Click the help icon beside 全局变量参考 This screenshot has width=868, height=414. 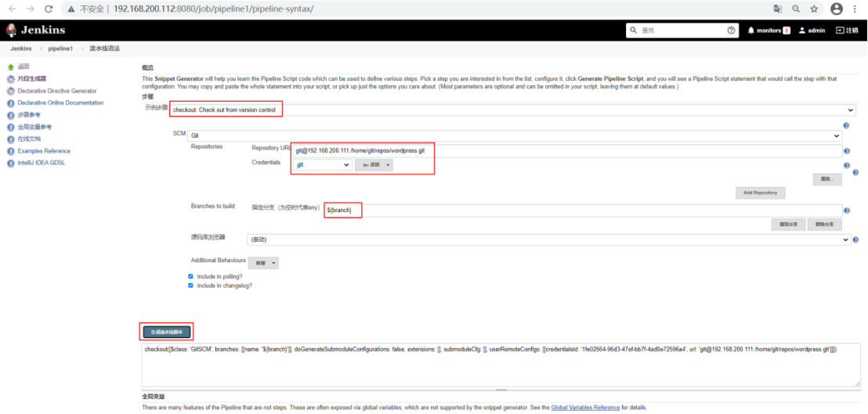pyautogui.click(x=10, y=127)
